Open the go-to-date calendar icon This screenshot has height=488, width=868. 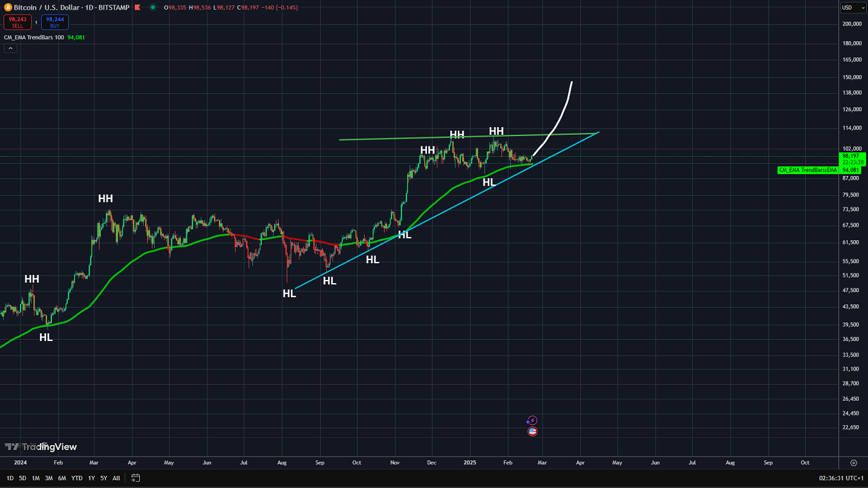[135, 478]
